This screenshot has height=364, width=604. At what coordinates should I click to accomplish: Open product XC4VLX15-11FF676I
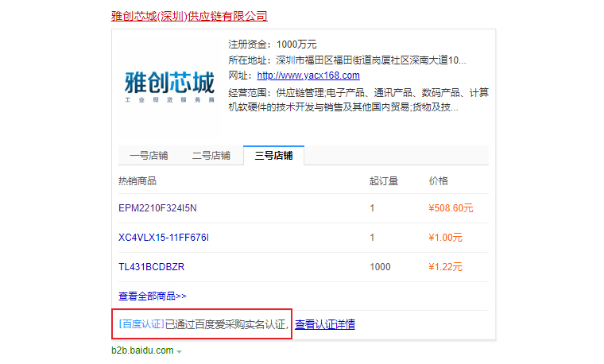point(164,238)
